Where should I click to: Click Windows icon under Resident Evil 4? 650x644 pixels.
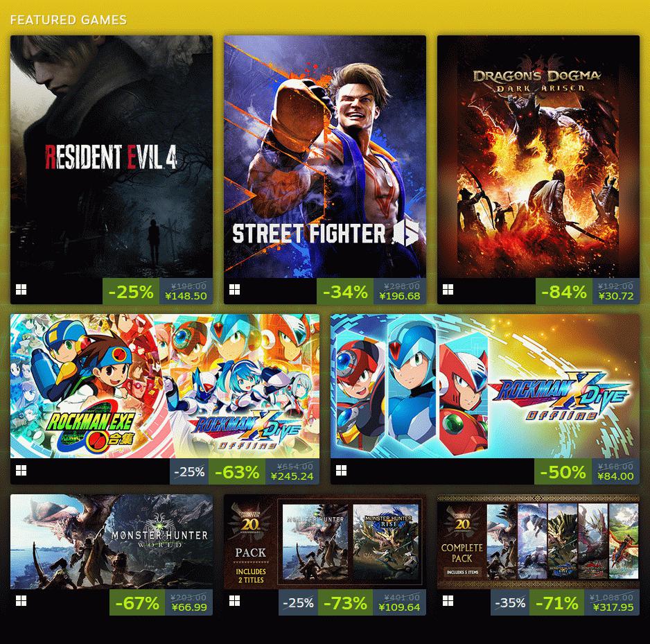21,290
